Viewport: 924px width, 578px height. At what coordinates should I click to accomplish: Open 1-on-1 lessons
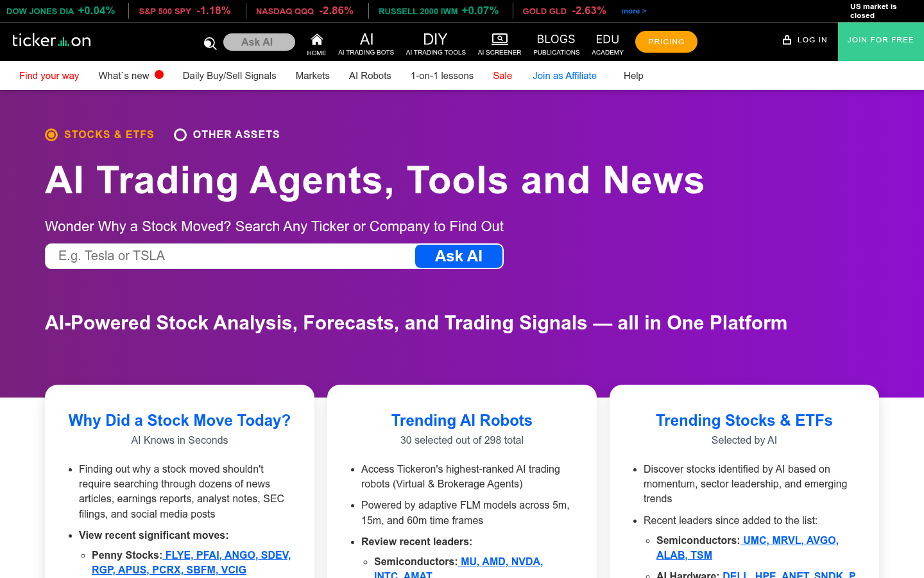442,76
